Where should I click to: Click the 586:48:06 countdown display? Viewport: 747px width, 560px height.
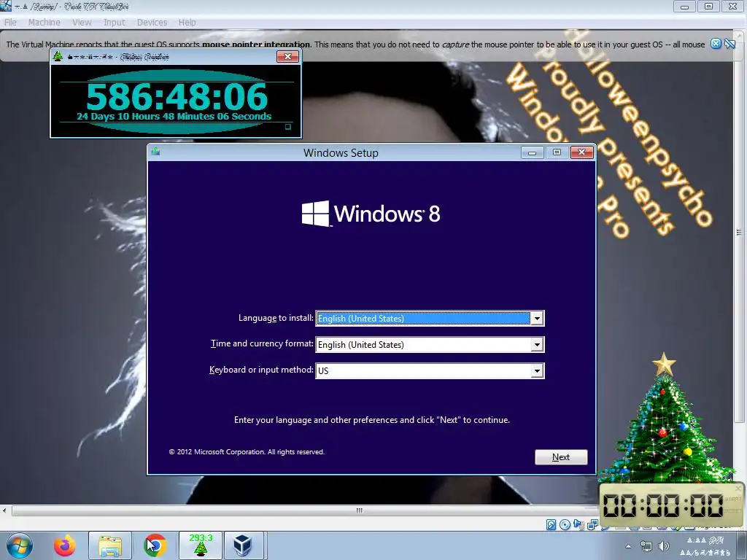click(x=177, y=97)
